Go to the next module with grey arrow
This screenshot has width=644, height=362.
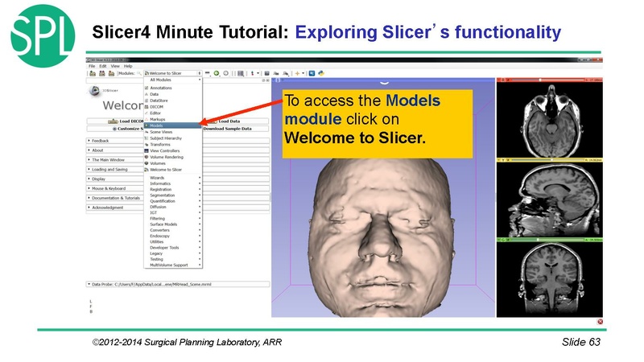[x=226, y=73]
